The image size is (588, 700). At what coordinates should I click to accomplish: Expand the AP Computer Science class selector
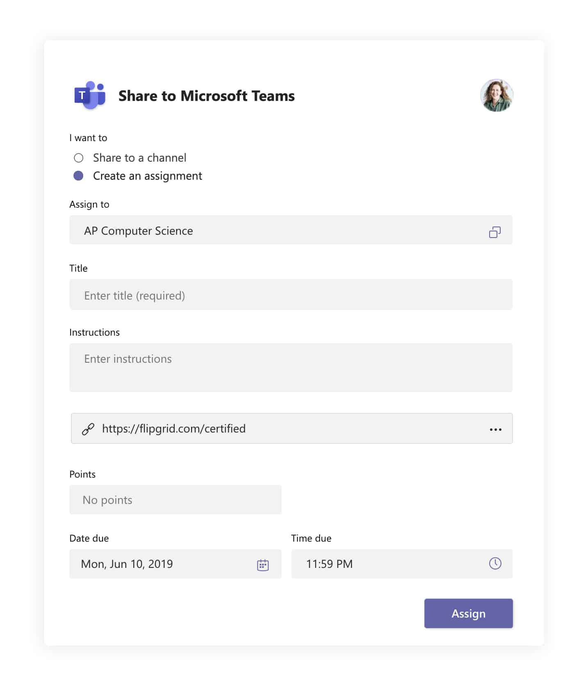279,231
